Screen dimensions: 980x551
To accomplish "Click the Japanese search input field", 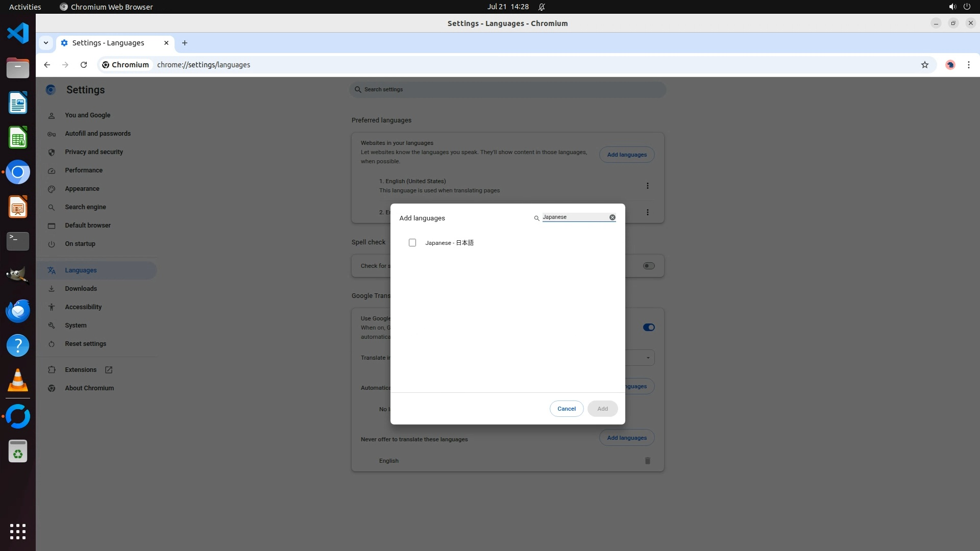I will tap(574, 217).
